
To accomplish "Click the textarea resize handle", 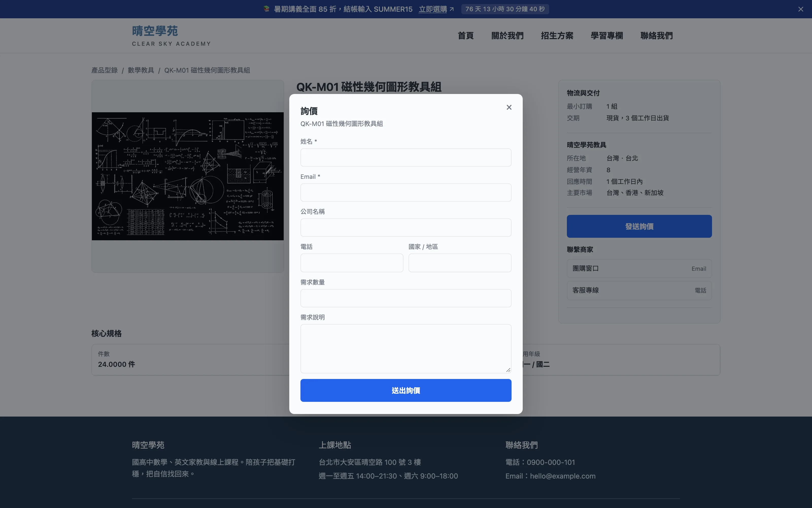I will tap(508, 370).
